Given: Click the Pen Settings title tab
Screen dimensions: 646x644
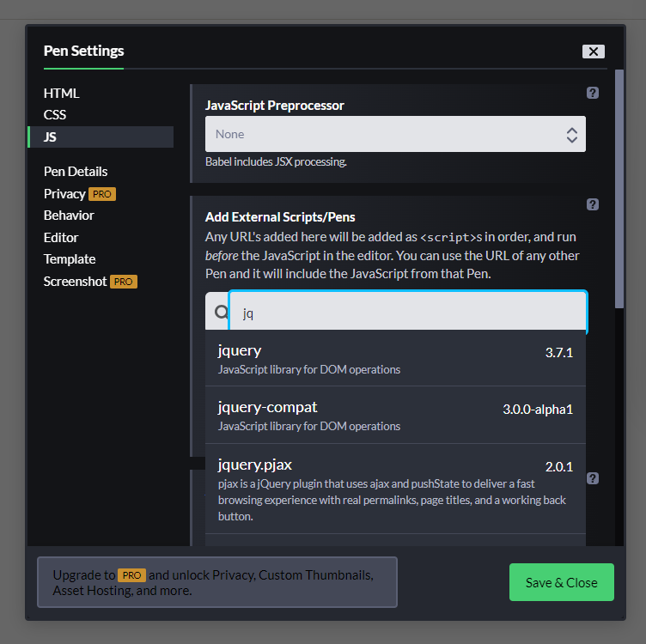Looking at the screenshot, I should (83, 51).
